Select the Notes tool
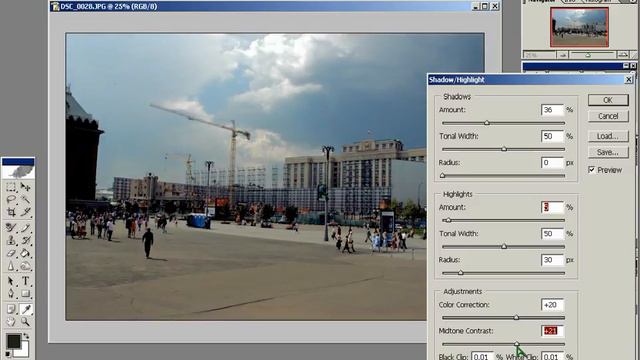 11,309
